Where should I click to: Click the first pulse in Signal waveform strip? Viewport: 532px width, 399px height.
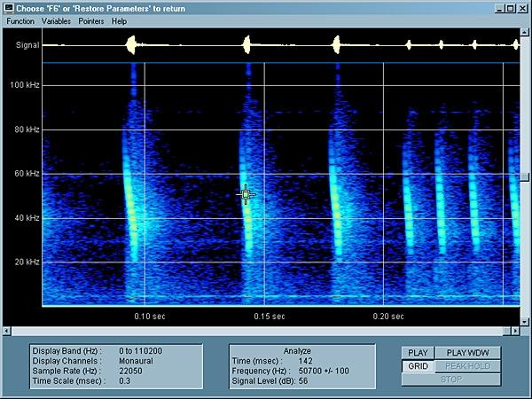[x=131, y=43]
